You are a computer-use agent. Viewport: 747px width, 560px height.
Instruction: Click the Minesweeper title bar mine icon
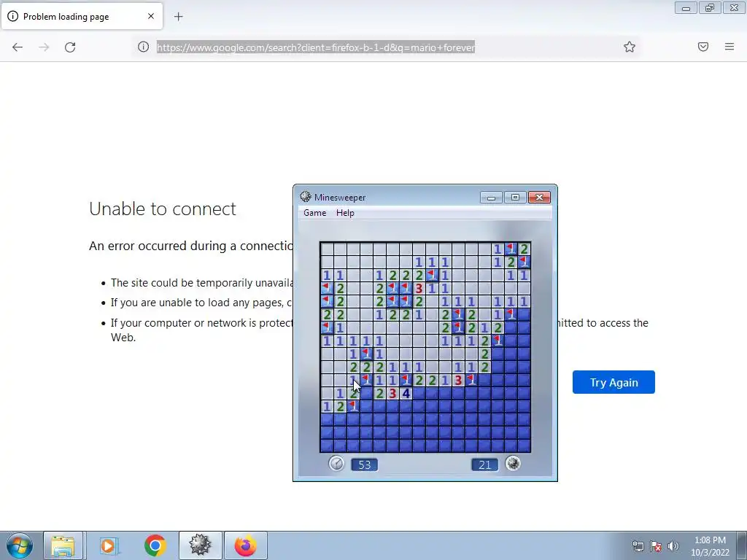(306, 197)
